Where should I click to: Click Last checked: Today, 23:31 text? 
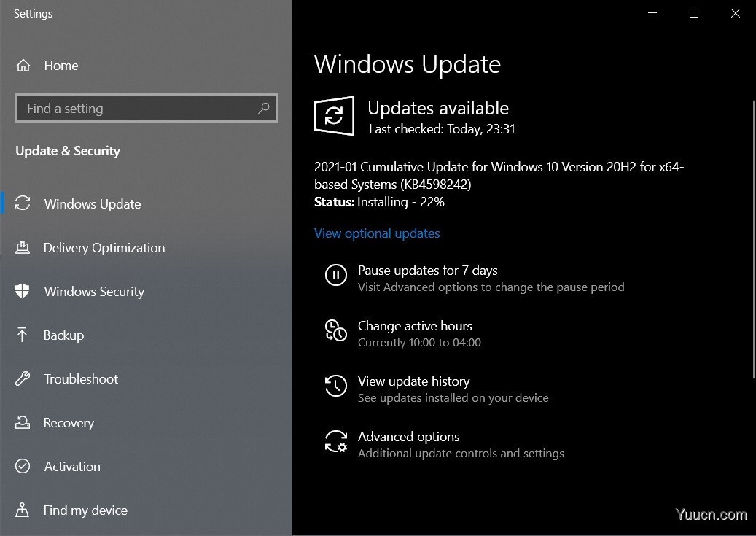pos(442,129)
